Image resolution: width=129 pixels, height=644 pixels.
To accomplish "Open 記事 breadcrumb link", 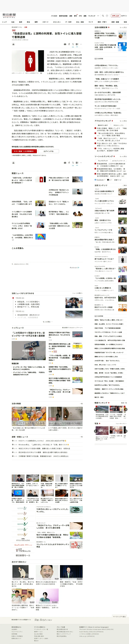I will click(26, 27).
